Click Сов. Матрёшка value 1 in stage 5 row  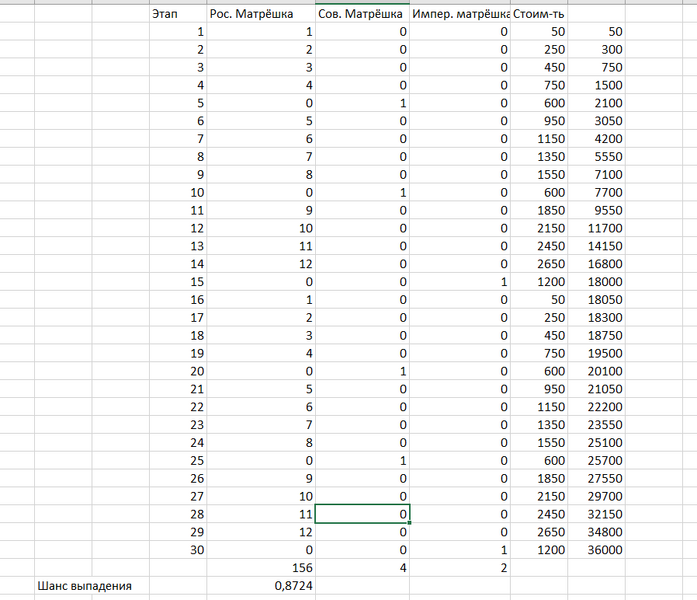362,103
